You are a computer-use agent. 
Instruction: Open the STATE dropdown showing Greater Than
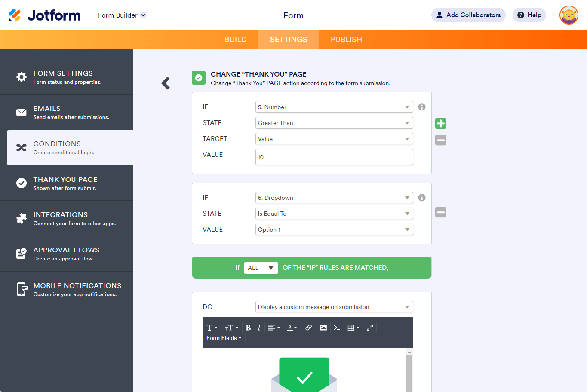pos(334,123)
